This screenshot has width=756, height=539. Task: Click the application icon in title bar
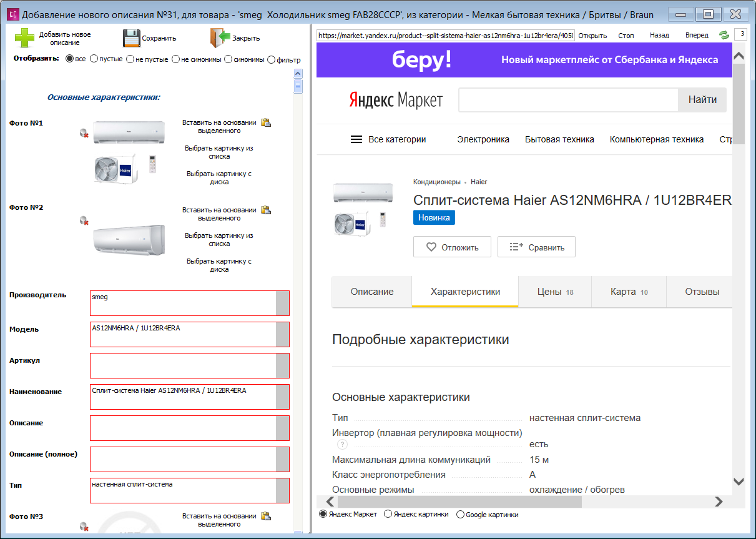click(x=13, y=14)
